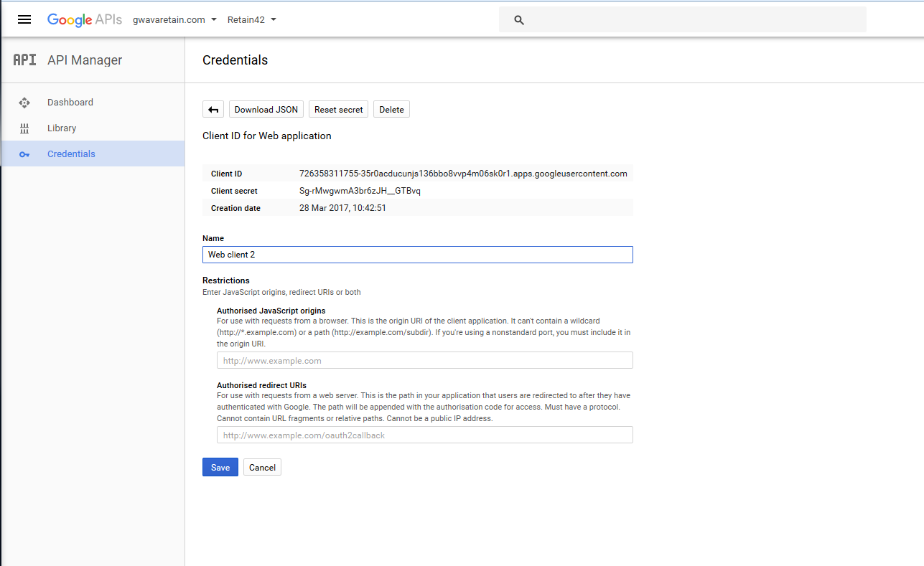This screenshot has height=566, width=924.
Task: Click the Credentials key icon
Action: click(x=24, y=154)
